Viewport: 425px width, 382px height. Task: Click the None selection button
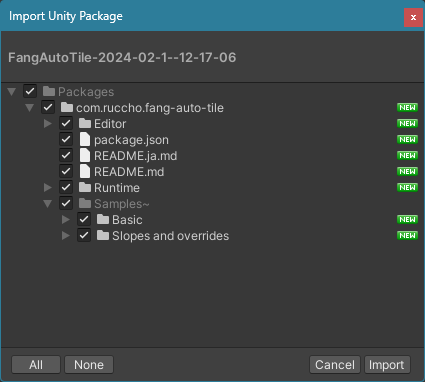(89, 365)
